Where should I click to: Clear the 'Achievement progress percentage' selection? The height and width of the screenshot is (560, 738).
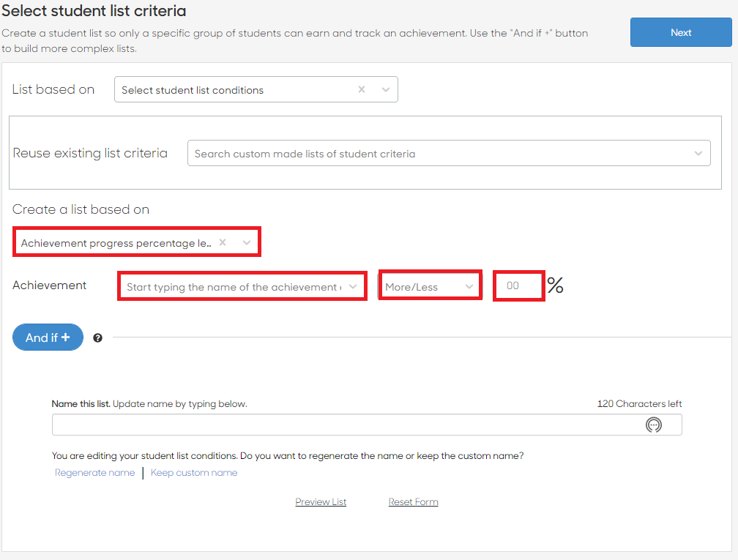pyautogui.click(x=223, y=242)
